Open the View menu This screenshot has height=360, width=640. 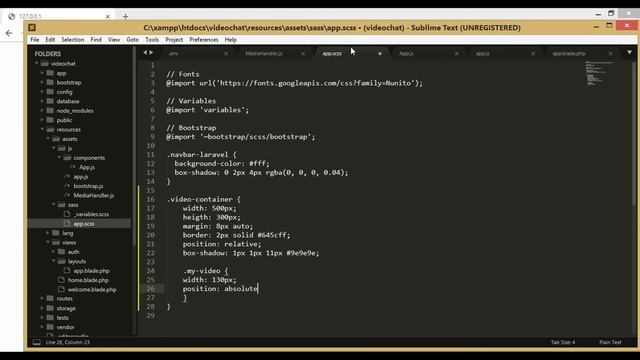[x=114, y=40]
